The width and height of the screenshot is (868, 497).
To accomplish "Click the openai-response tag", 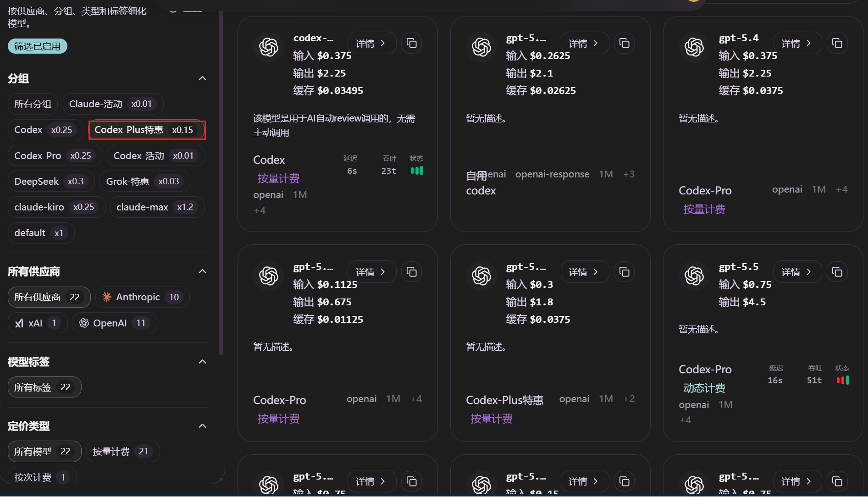I will tap(553, 174).
